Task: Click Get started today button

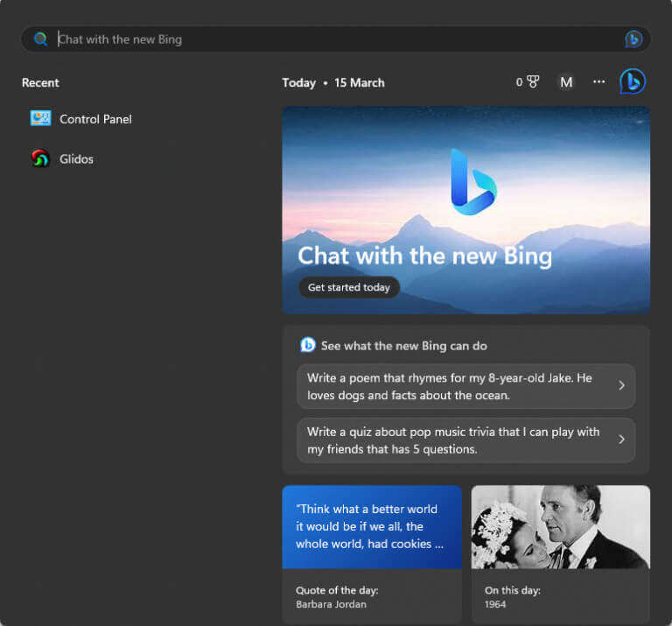Action: click(349, 287)
